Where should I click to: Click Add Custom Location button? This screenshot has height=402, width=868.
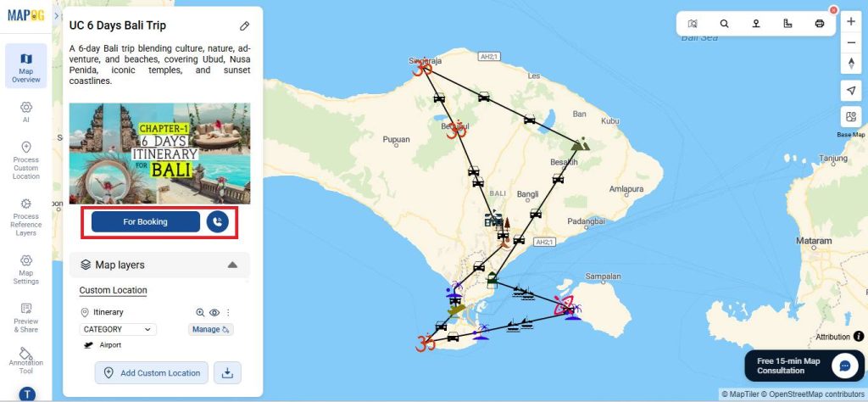click(152, 372)
